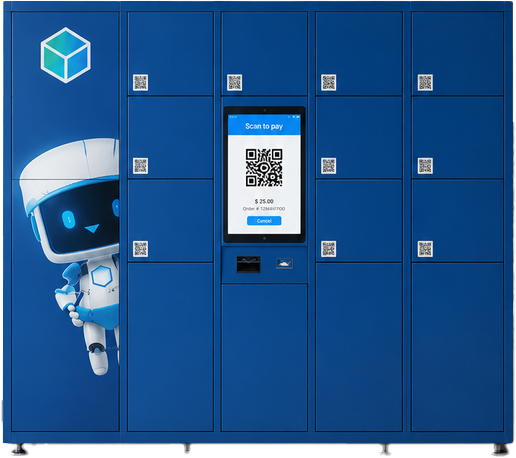Screen dimensions: 516x458
Task: Tap the contactless card reader pad
Action: (x=284, y=263)
